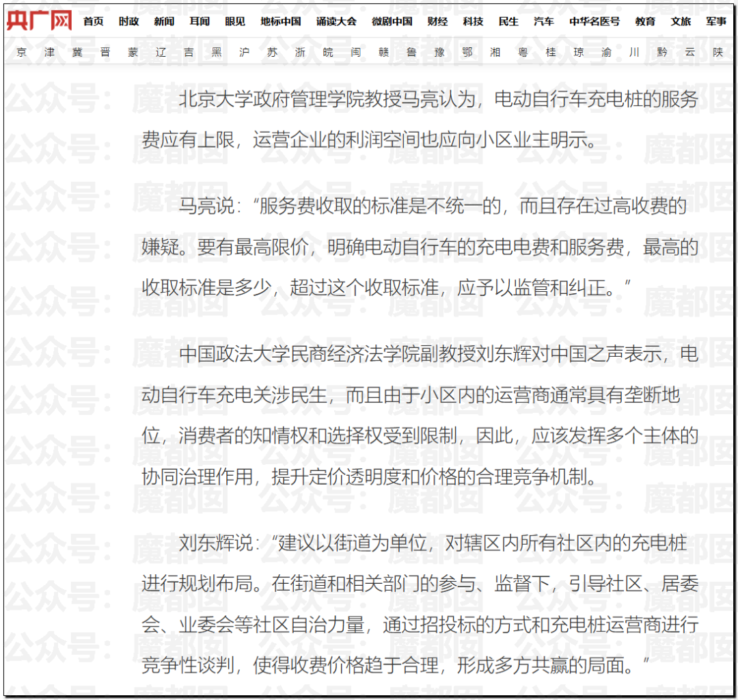Select the 津 region link
Image resolution: width=738 pixels, height=700 pixels.
point(49,52)
